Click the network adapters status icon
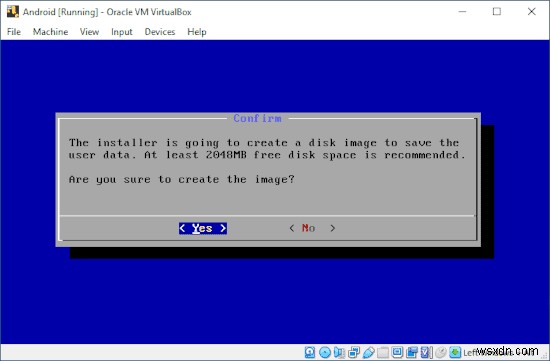Screen dimensions: 550x361 [354, 352]
